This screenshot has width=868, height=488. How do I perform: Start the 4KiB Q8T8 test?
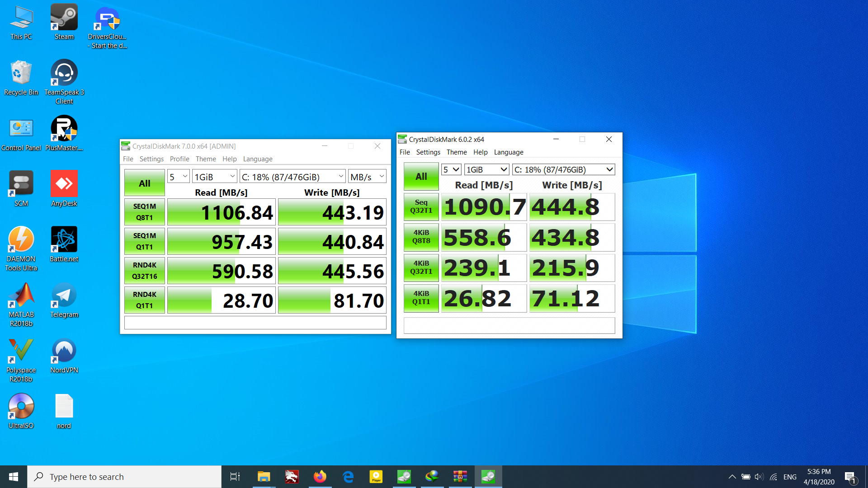coord(421,237)
